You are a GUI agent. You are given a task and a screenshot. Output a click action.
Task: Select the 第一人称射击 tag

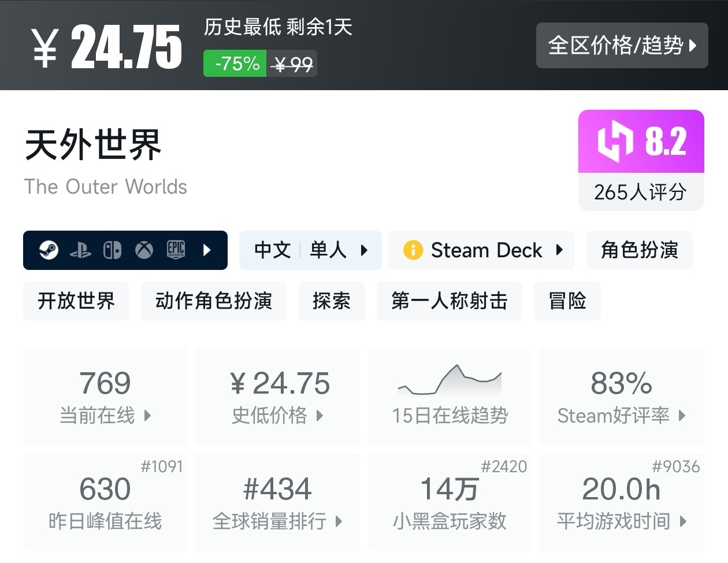coord(450,301)
